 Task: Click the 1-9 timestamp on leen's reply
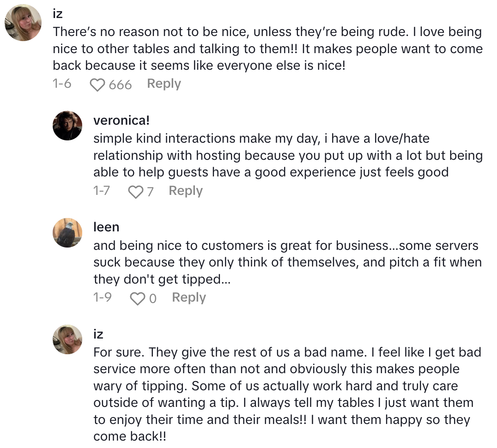[102, 298]
